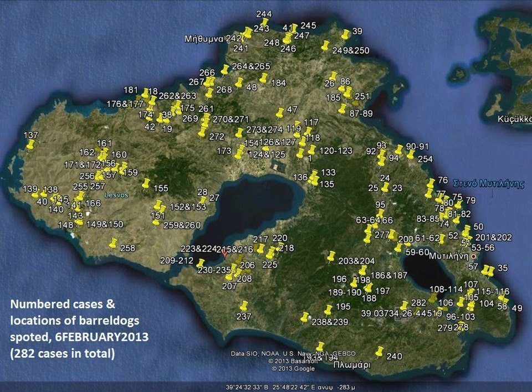Click the yellow pushpin labeled 47

[x=280, y=114]
